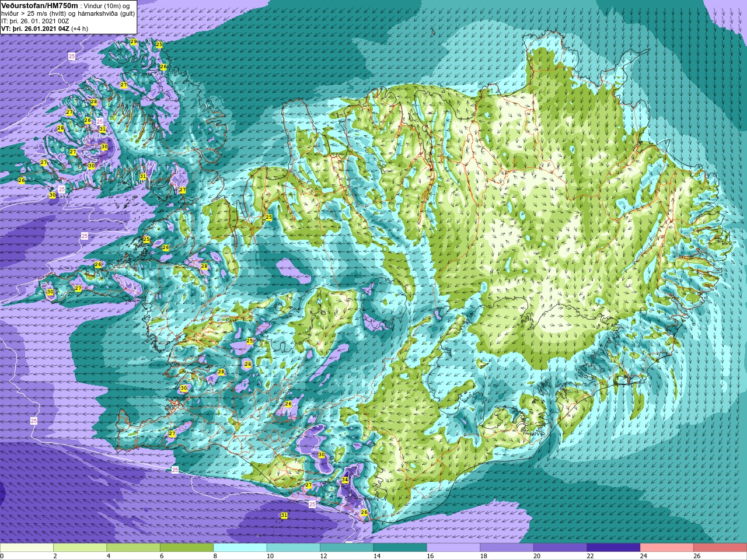Click the olive green 6–8 m/s legend swatch

coord(187,548)
